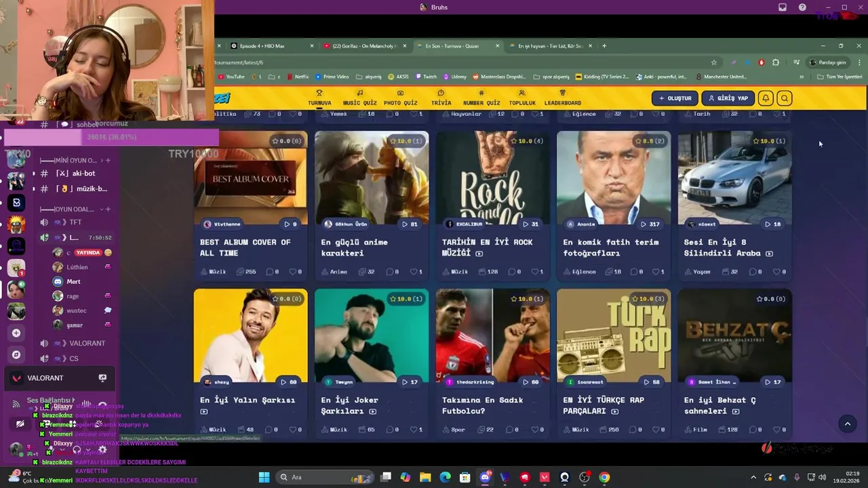Open TARİHİN EN İYİ ROCK MÜZİĞİ title

point(488,247)
